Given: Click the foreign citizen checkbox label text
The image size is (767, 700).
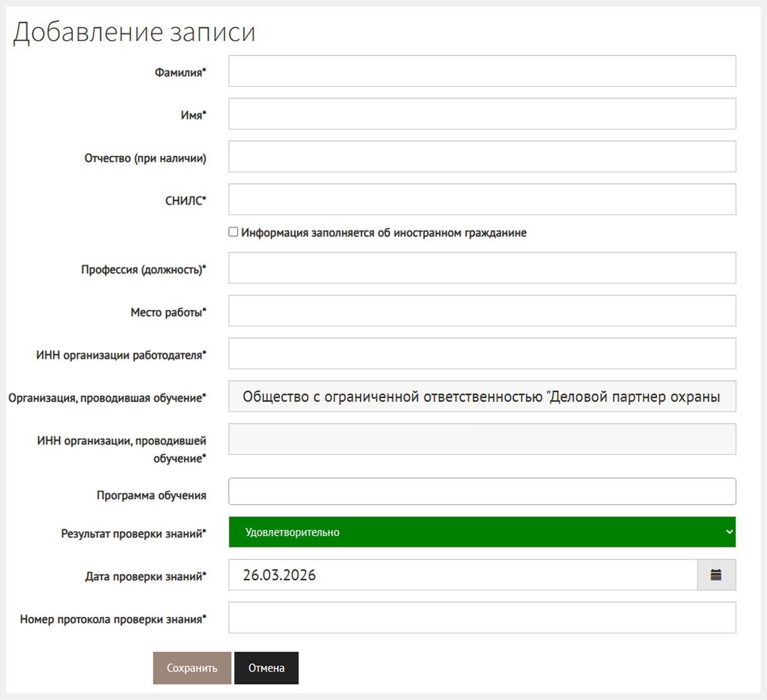Looking at the screenshot, I should [x=383, y=233].
